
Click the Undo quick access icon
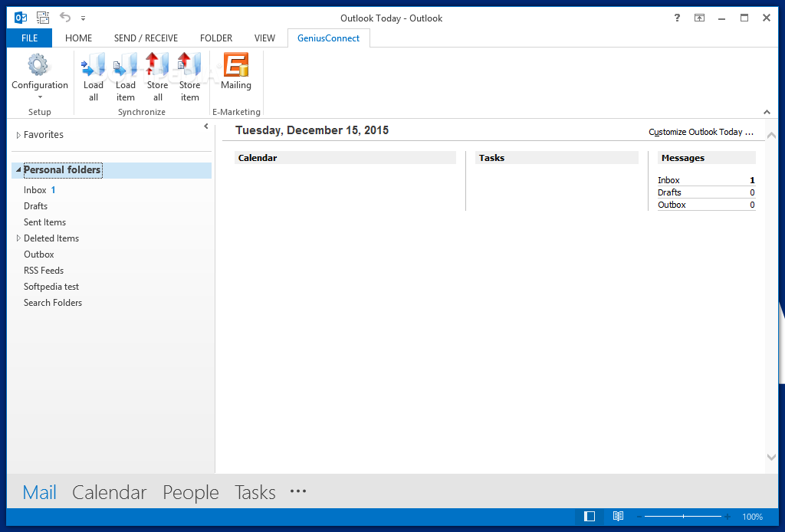coord(66,18)
